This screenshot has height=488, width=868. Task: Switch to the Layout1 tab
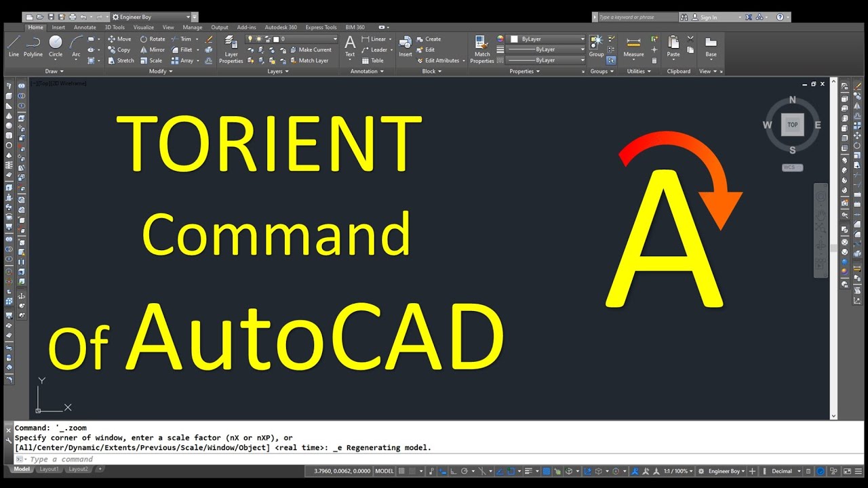click(48, 469)
